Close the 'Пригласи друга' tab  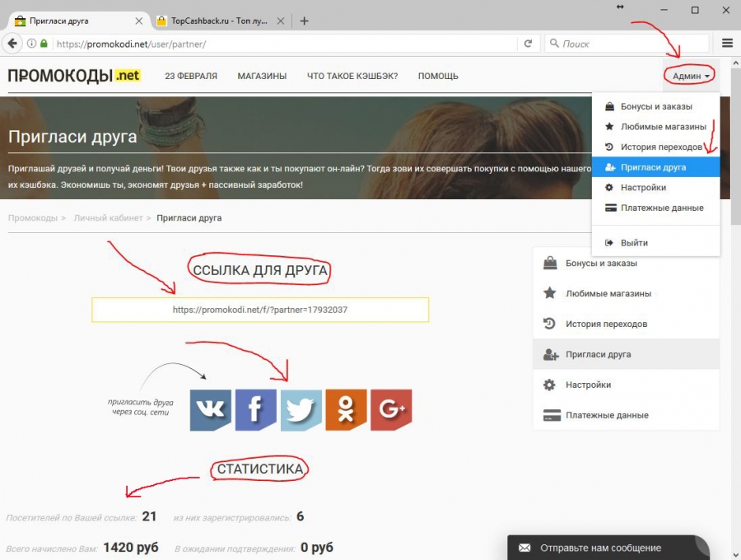pyautogui.click(x=139, y=21)
